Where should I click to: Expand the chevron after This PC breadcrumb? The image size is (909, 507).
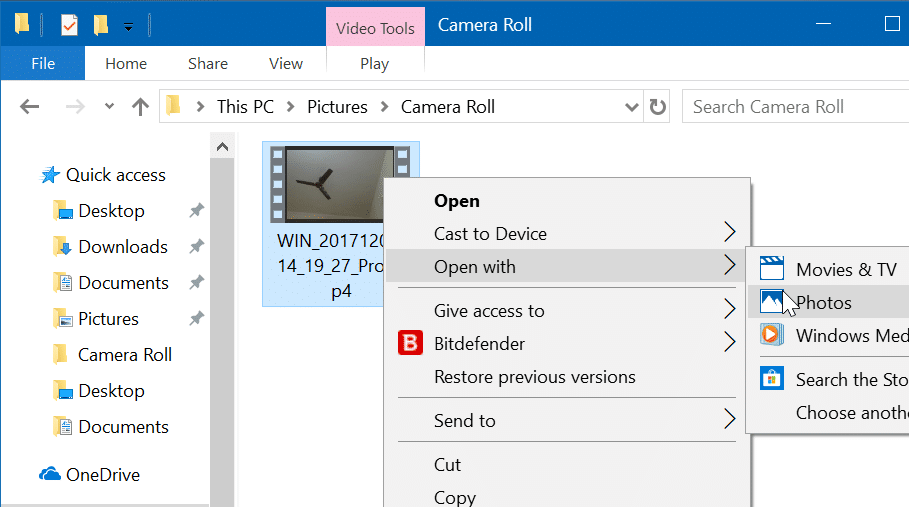(x=291, y=107)
